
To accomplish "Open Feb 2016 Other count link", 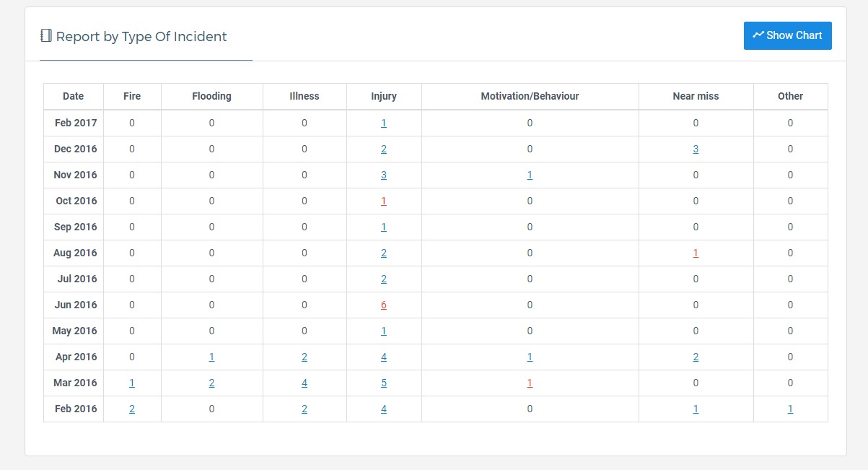I will click(790, 409).
